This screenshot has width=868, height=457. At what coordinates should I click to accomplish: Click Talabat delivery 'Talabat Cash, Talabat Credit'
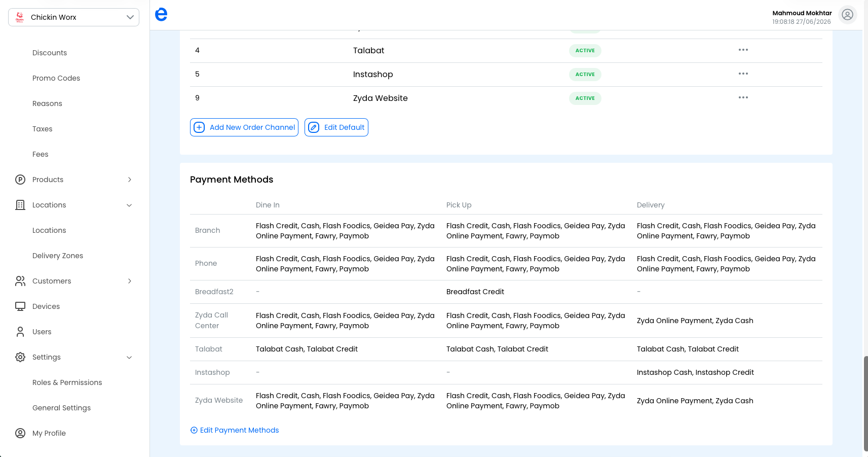[688, 349]
